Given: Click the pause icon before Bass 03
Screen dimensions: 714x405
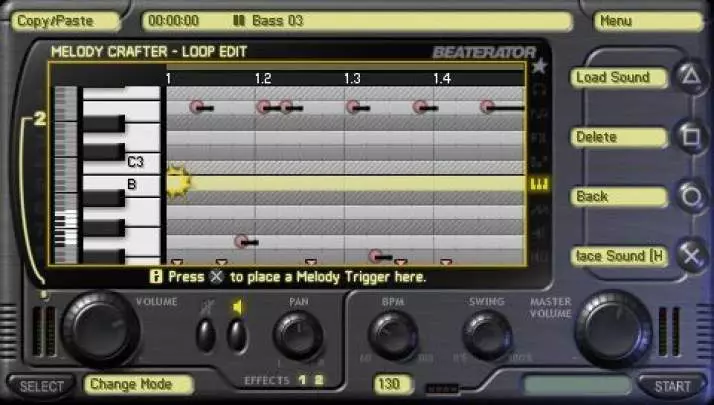Looking at the screenshot, I should tap(239, 21).
